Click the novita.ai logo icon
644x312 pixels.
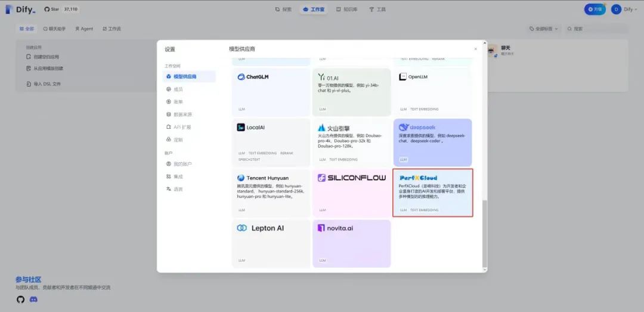pyautogui.click(x=321, y=228)
